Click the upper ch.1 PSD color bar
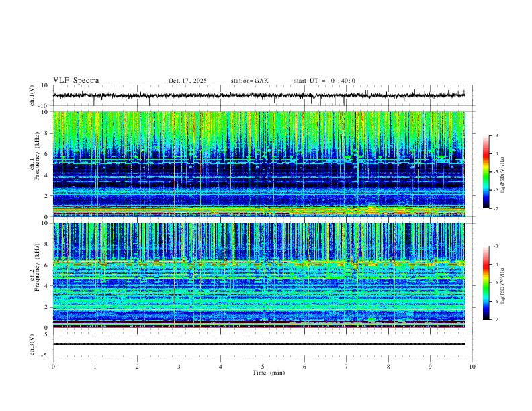The width and height of the screenshot is (532, 411). 486,172
